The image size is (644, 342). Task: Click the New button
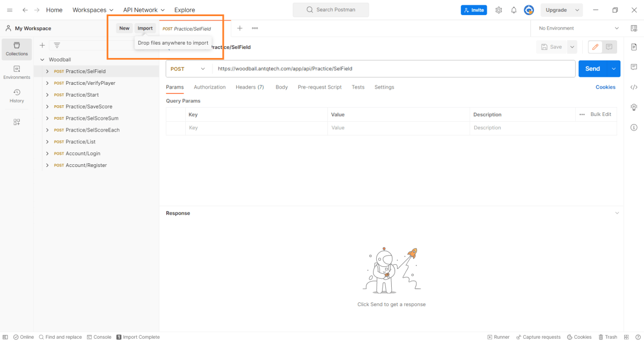pyautogui.click(x=124, y=28)
